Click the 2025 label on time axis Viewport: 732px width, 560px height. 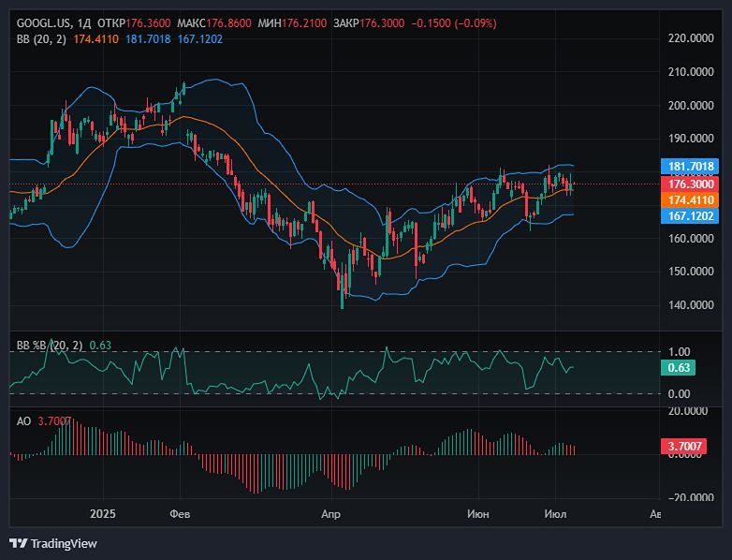click(x=101, y=514)
